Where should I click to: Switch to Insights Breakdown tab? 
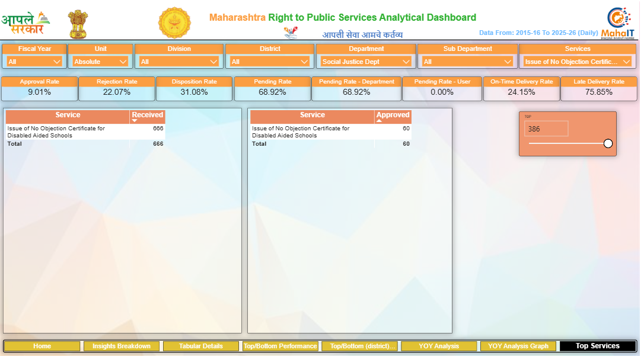coord(122,346)
